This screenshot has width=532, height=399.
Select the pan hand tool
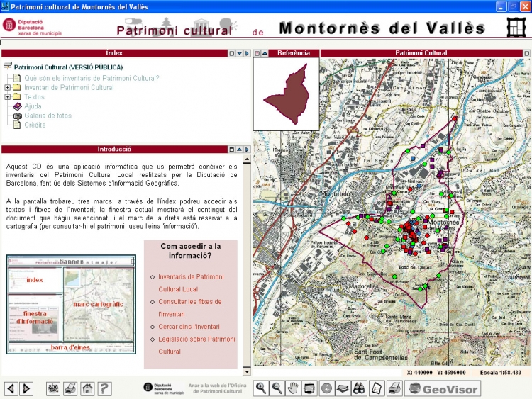click(x=293, y=388)
